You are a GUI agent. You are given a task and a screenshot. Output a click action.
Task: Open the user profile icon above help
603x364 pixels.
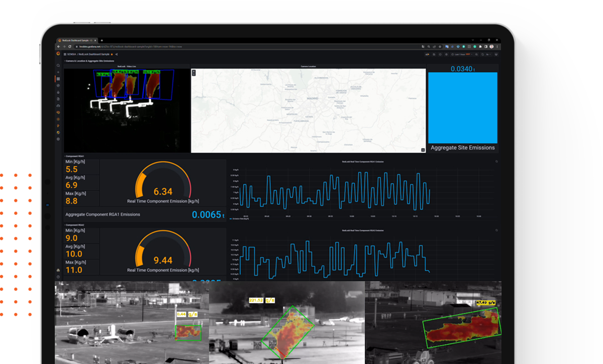(x=58, y=270)
